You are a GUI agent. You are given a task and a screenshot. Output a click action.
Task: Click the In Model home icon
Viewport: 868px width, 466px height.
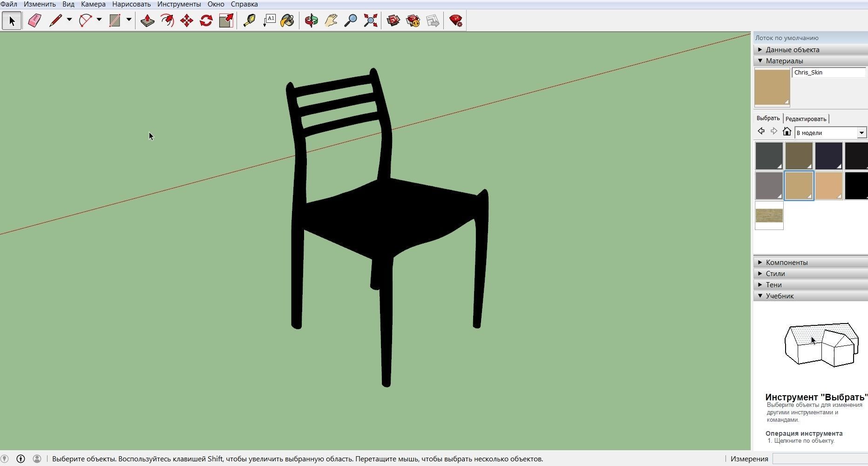coord(787,131)
